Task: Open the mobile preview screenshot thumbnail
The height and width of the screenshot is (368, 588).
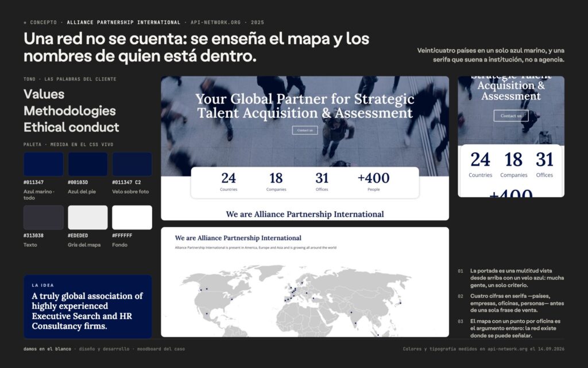Action: point(510,137)
